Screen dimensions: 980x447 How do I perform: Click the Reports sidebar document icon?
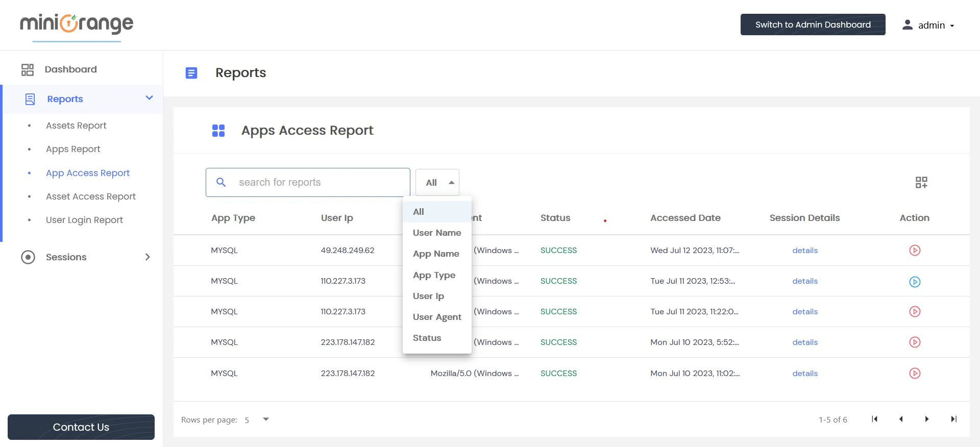pyautogui.click(x=30, y=99)
